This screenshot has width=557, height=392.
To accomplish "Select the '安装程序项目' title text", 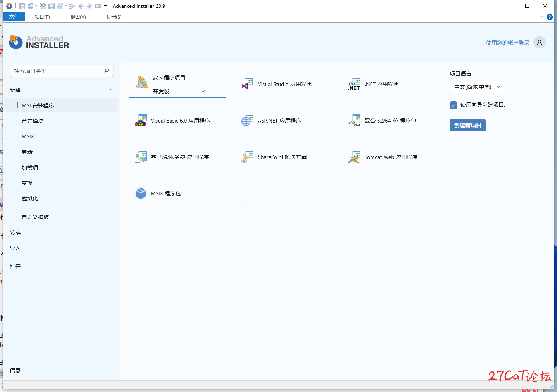I will [169, 78].
